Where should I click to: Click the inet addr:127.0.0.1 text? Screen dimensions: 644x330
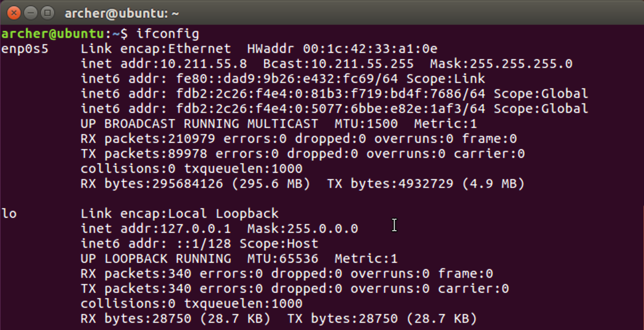156,229
